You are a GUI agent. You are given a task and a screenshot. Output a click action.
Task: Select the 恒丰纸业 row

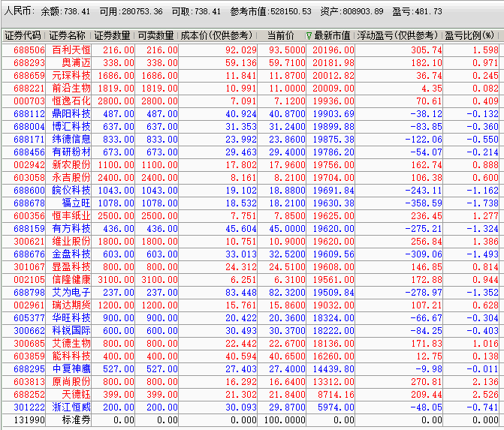(x=250, y=216)
